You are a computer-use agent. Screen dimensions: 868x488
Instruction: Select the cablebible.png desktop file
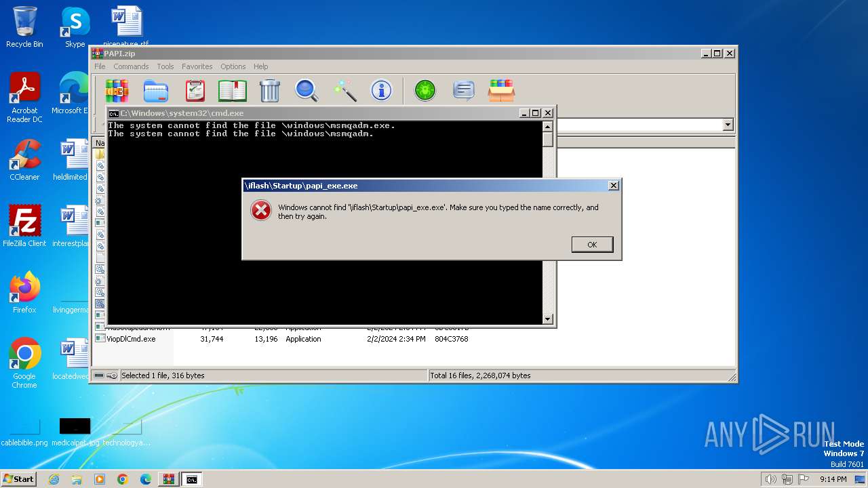coord(24,431)
